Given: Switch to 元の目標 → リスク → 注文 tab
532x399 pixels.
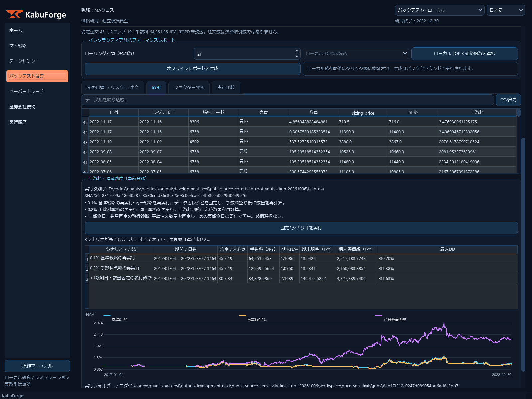Looking at the screenshot, I should [x=113, y=87].
